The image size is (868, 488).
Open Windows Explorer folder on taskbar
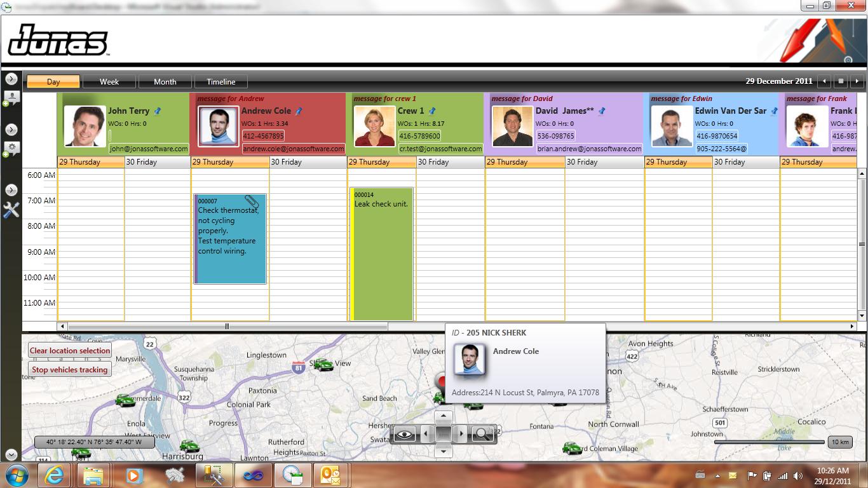coord(93,475)
